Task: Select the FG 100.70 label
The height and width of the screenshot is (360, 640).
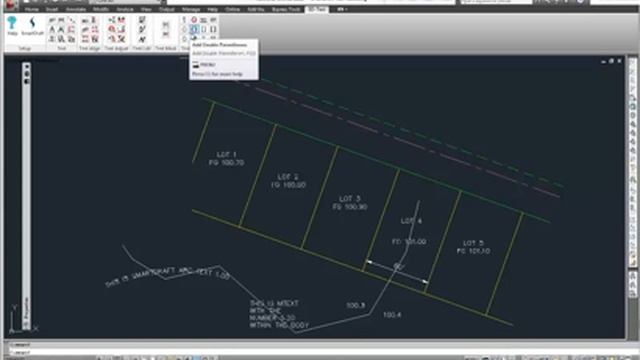Action: point(227,163)
